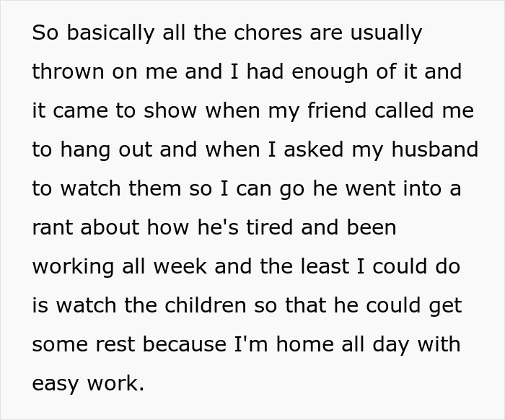Viewport: 505px width, 420px height.
Task: Click the word "husband"
Action: click(435, 150)
